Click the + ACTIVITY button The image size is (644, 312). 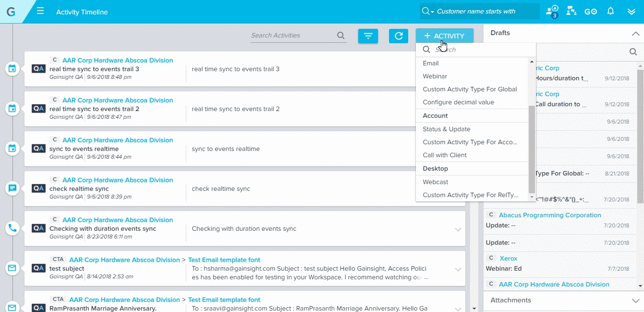pyautogui.click(x=445, y=36)
